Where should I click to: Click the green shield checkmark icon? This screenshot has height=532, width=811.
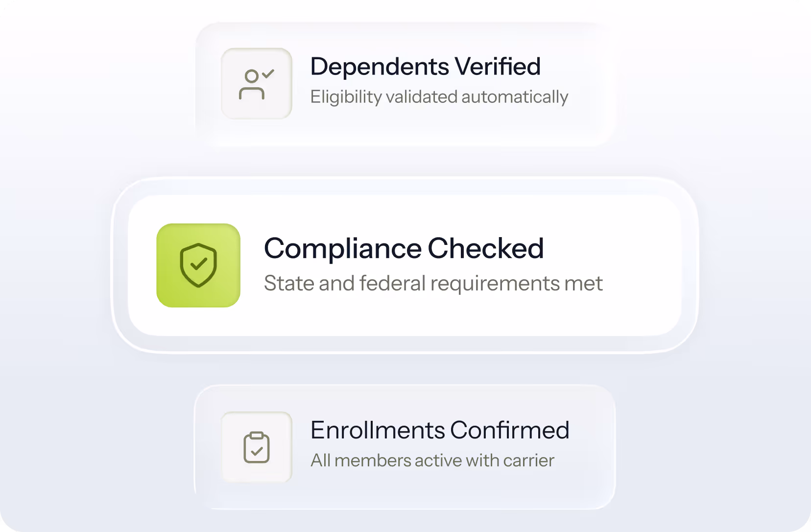click(x=198, y=266)
